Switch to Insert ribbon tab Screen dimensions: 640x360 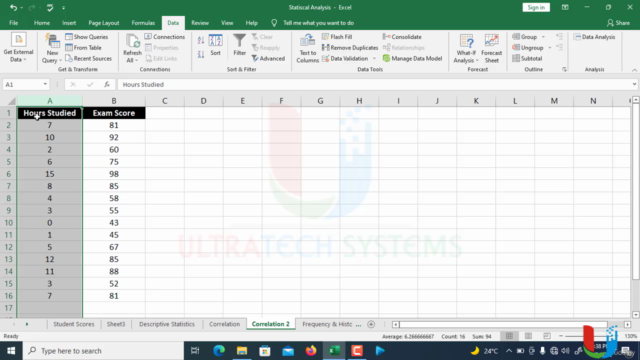[x=69, y=23]
